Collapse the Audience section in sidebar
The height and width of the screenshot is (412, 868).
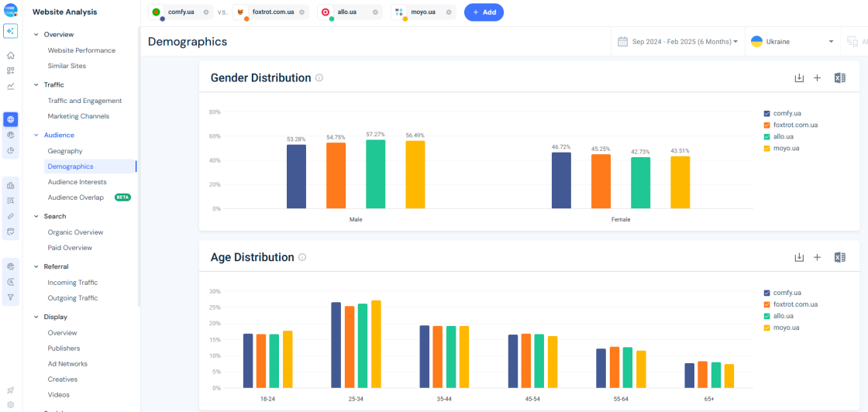pyautogui.click(x=36, y=135)
